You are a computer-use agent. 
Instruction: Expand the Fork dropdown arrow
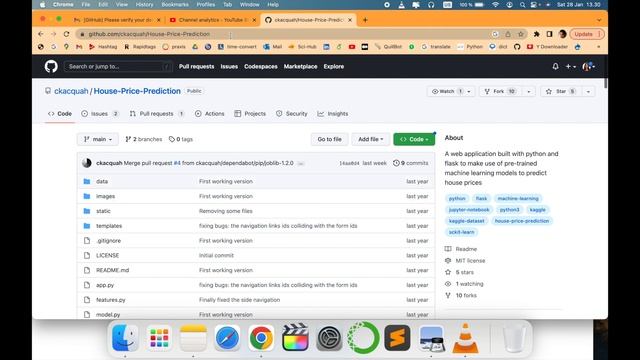point(529,91)
